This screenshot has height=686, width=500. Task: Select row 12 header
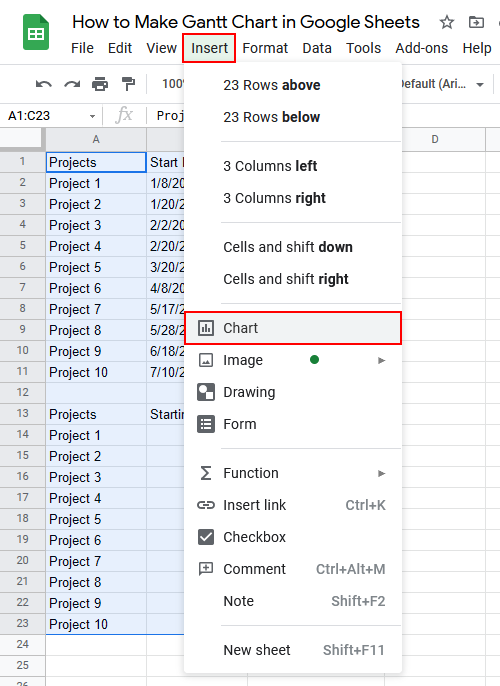[22, 392]
